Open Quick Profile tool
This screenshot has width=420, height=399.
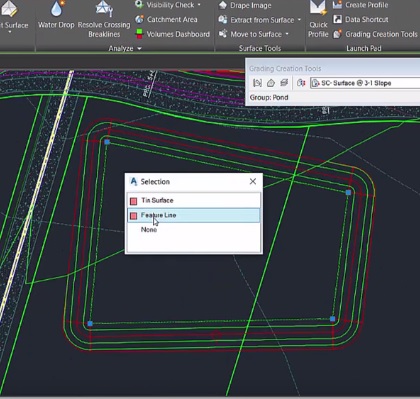tap(318, 19)
